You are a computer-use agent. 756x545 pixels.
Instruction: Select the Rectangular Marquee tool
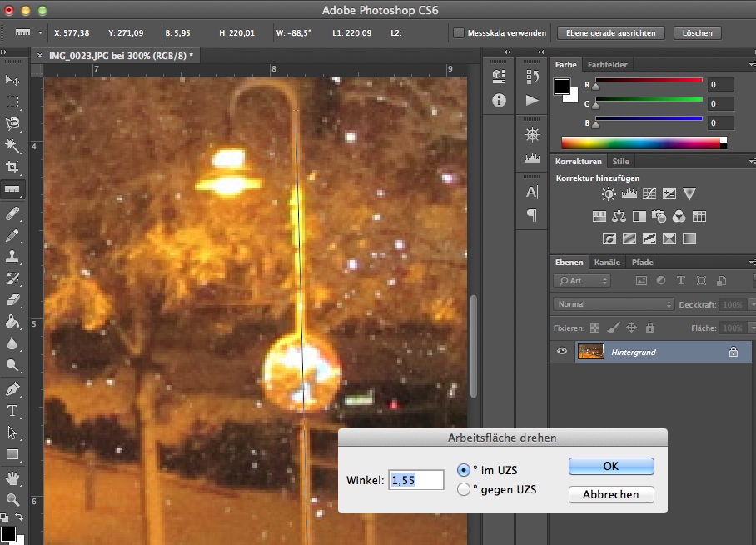tap(12, 102)
